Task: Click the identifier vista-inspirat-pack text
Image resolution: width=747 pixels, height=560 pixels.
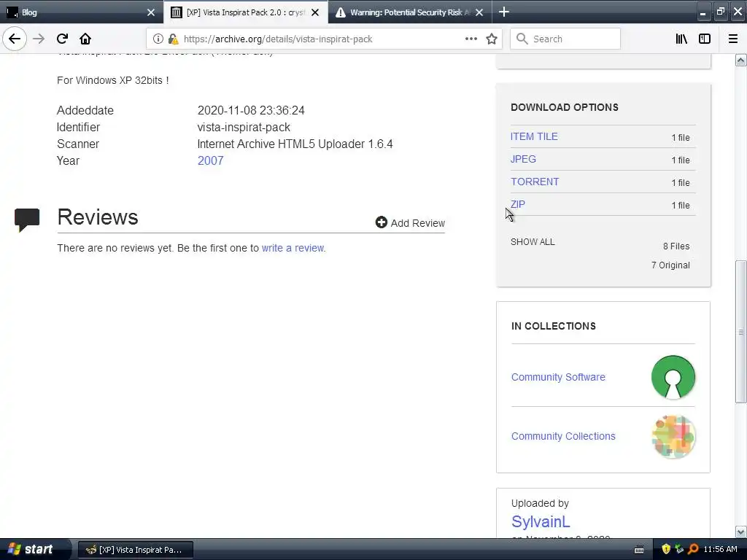Action: point(244,127)
